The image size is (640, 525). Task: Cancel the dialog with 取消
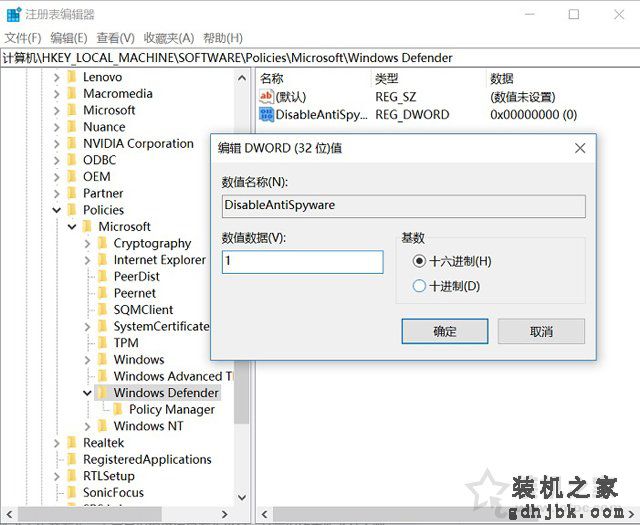541,331
